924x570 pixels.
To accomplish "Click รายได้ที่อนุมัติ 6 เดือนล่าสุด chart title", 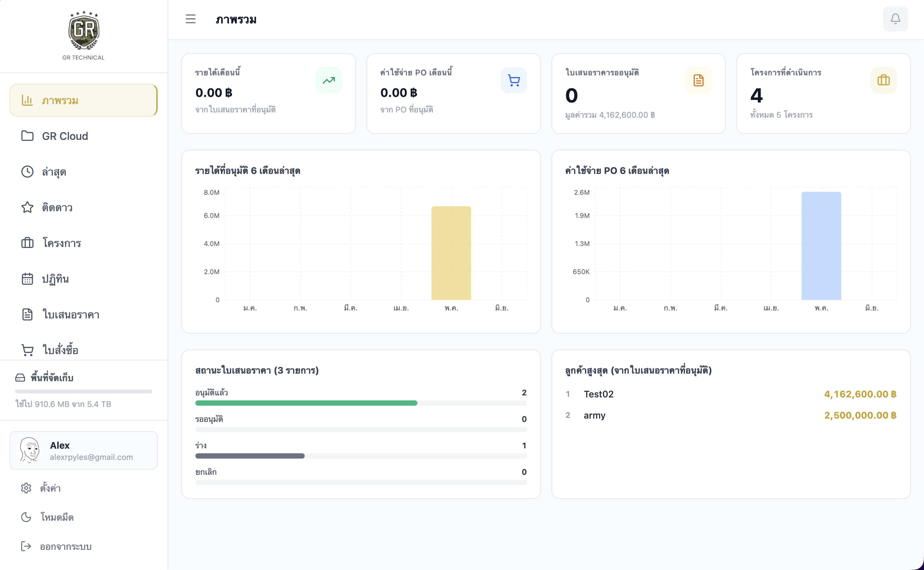I will point(248,170).
